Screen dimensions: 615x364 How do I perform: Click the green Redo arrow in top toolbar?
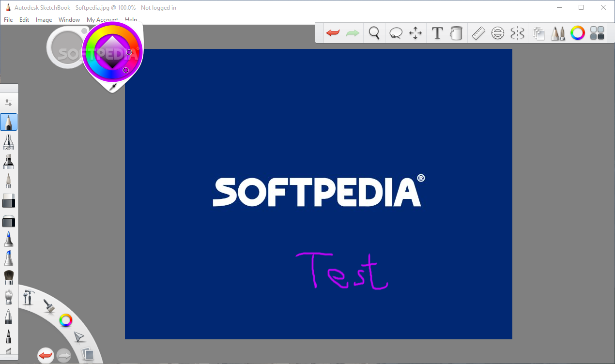(x=353, y=33)
